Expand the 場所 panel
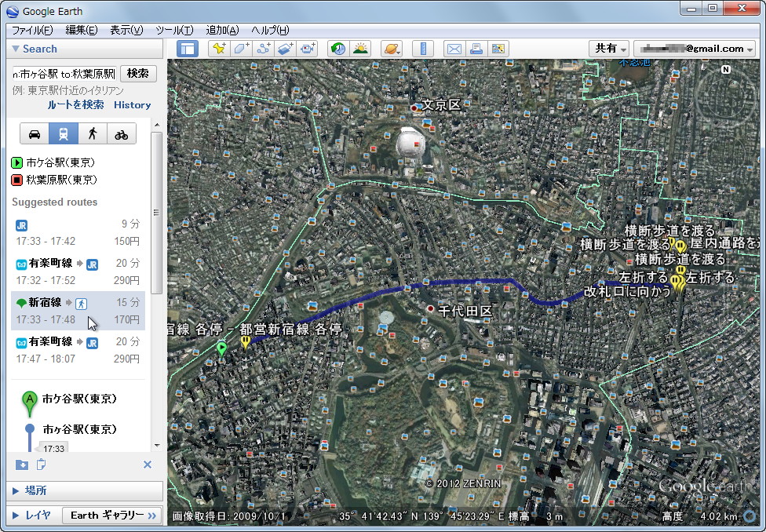 click(x=16, y=490)
